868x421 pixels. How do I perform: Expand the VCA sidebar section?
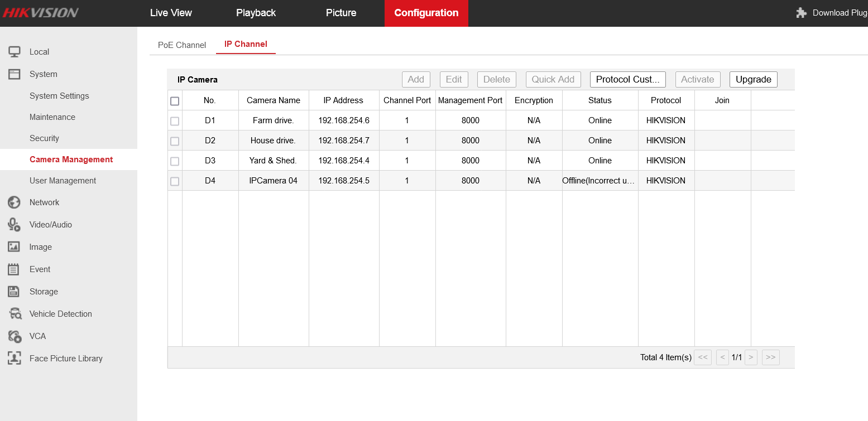click(37, 336)
